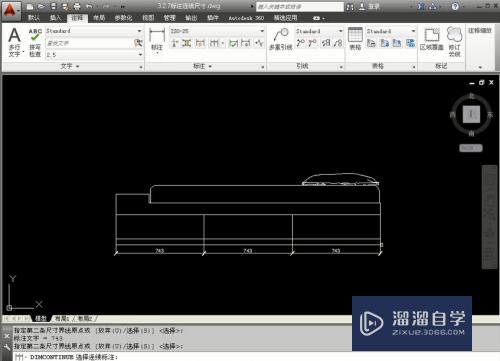Click the adjust dimension space icon

click(x=187, y=43)
